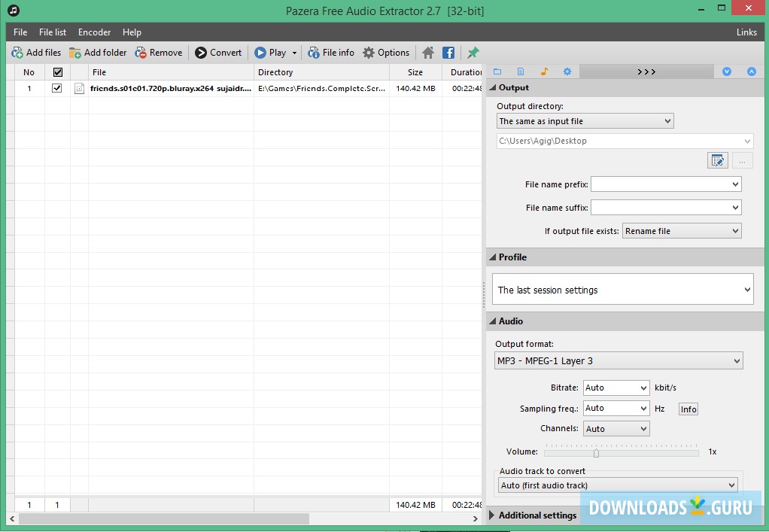
Task: Start conversion with Convert button
Action: pyautogui.click(x=218, y=53)
